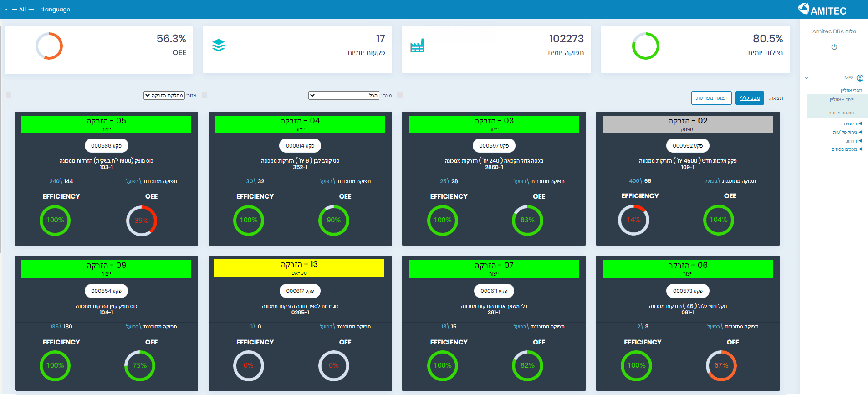
Task: Open work order פקע 000554
Action: (106, 291)
